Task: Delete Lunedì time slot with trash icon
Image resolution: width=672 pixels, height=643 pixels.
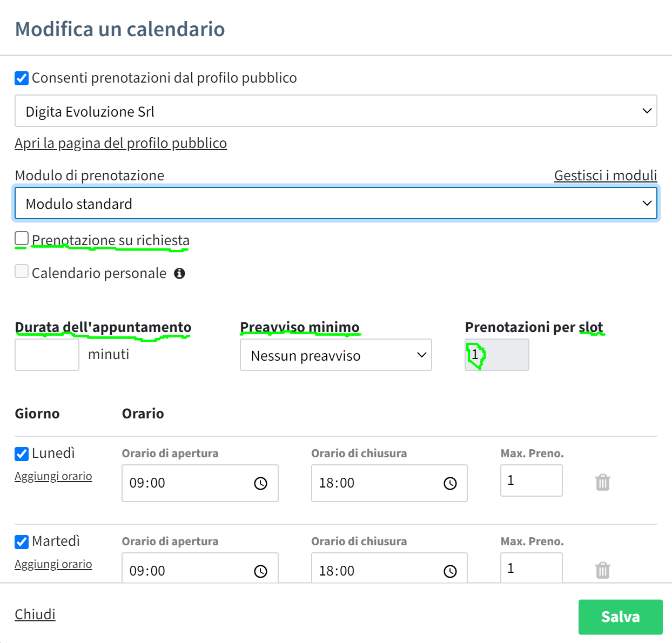Action: pyautogui.click(x=603, y=482)
